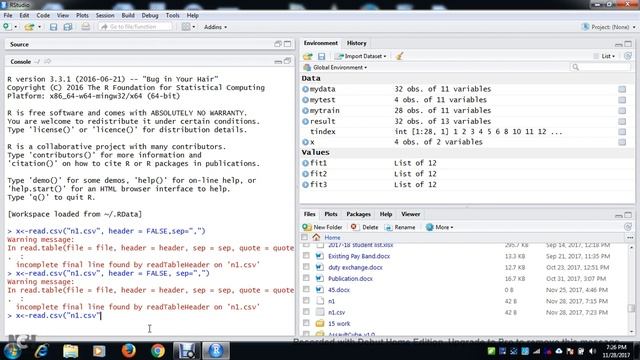Expand the fit1 list arrow
The width and height of the screenshot is (640, 360).
tap(305, 163)
